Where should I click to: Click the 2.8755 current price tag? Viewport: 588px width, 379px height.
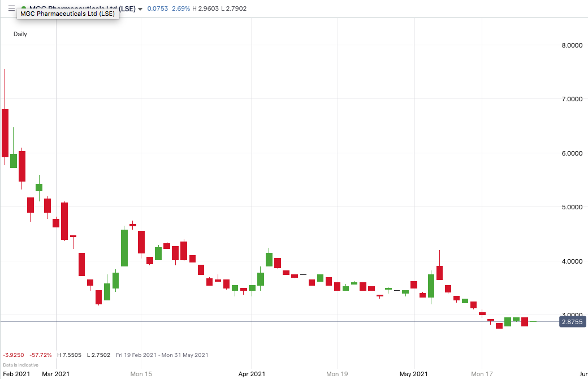click(572, 321)
